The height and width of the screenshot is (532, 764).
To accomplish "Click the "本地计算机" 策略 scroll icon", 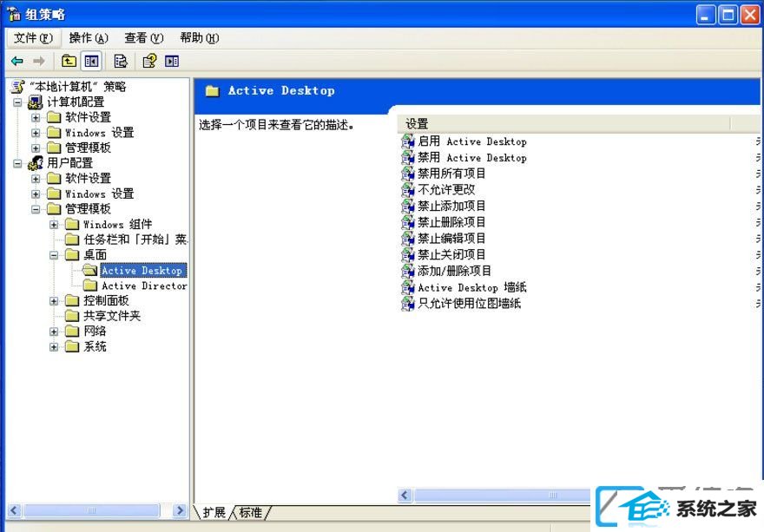I will (17, 87).
